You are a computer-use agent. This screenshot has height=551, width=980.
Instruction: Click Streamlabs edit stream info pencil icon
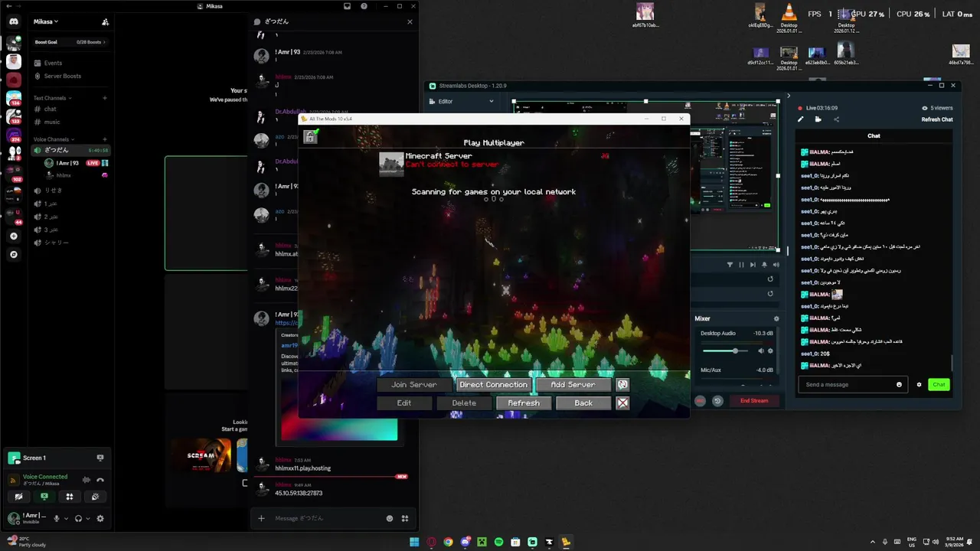coord(801,119)
